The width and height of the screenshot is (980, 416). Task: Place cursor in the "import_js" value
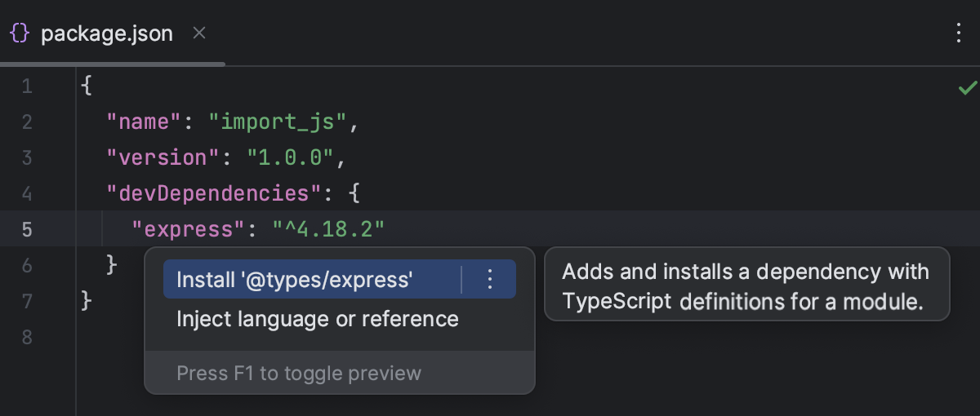click(278, 122)
